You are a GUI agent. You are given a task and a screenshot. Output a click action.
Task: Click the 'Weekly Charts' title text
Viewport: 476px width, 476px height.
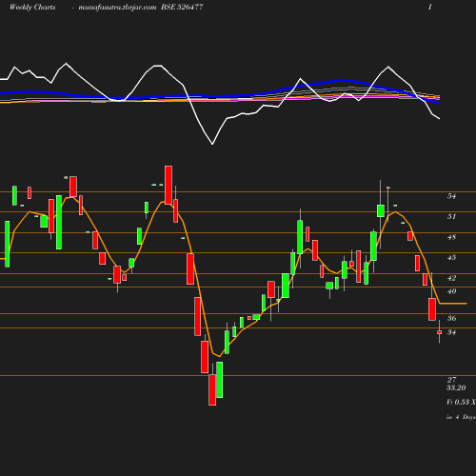(x=32, y=7)
